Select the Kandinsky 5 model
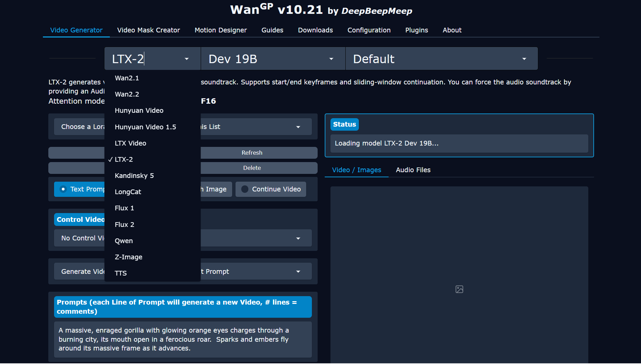Screen dimensions: 641x364 (134, 175)
